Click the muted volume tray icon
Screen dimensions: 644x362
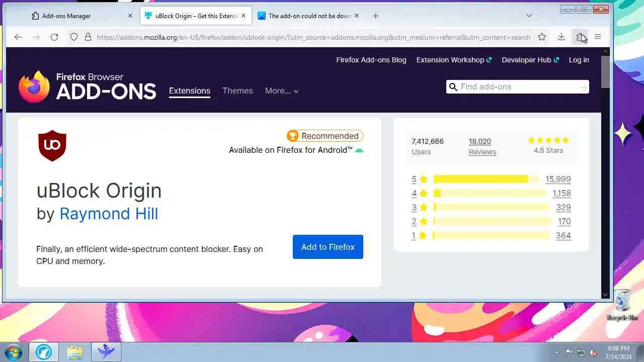pyautogui.click(x=593, y=352)
